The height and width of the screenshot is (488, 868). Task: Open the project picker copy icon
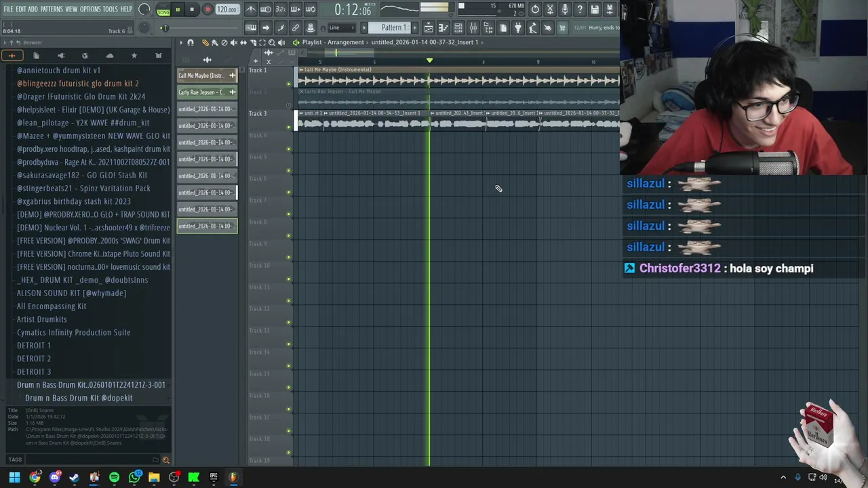503,28
